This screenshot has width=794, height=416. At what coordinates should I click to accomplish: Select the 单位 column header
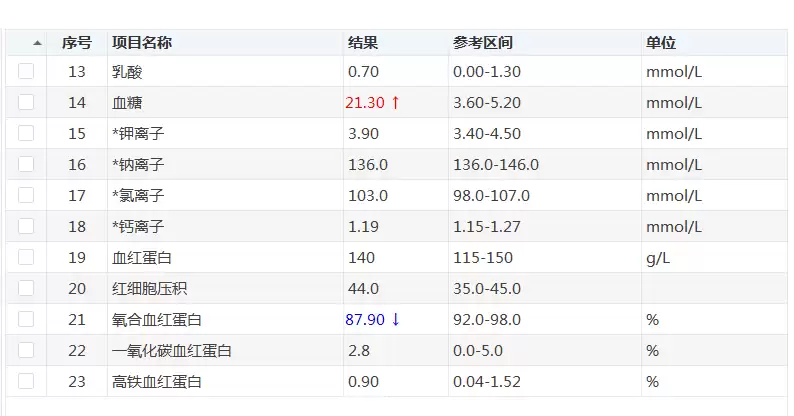coord(661,43)
